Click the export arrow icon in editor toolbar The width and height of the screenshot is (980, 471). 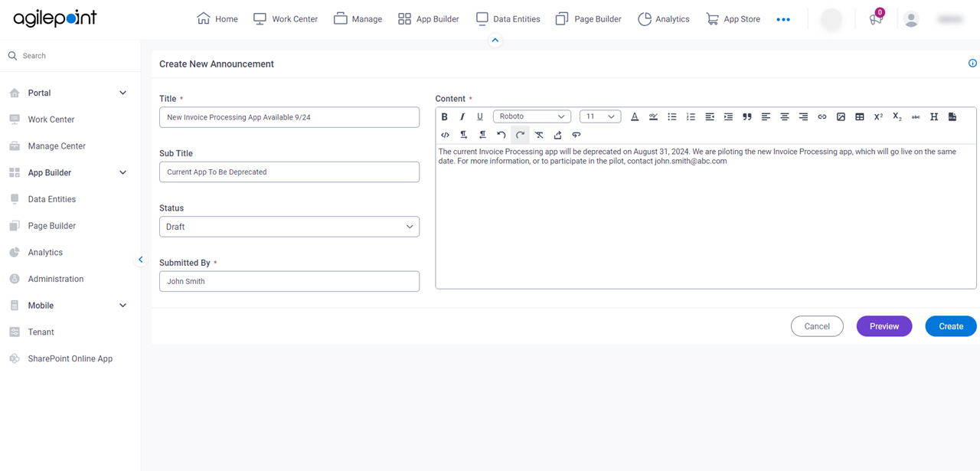coord(557,135)
